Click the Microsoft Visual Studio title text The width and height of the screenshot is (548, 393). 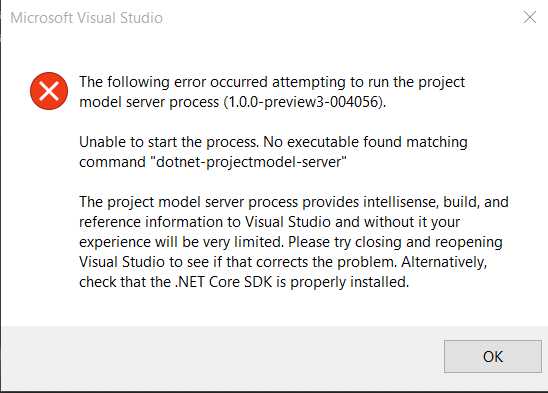tap(86, 17)
